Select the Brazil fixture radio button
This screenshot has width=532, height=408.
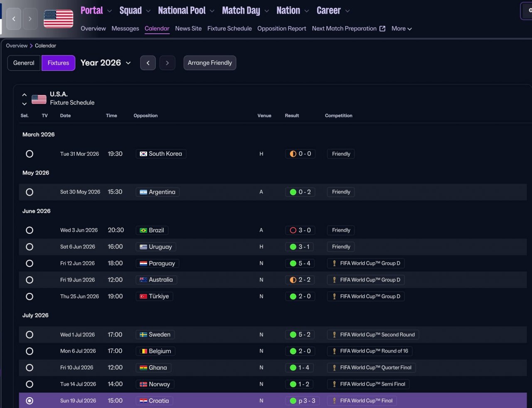(30, 230)
